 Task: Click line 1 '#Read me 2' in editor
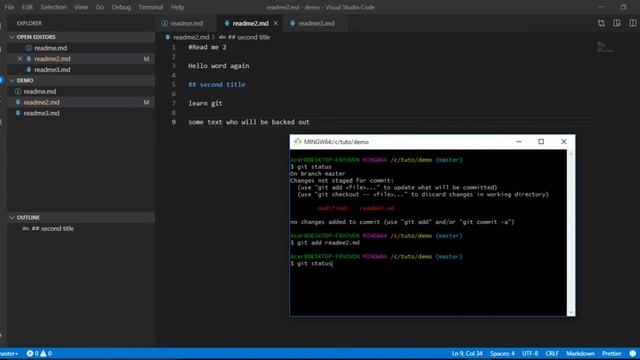pos(207,47)
